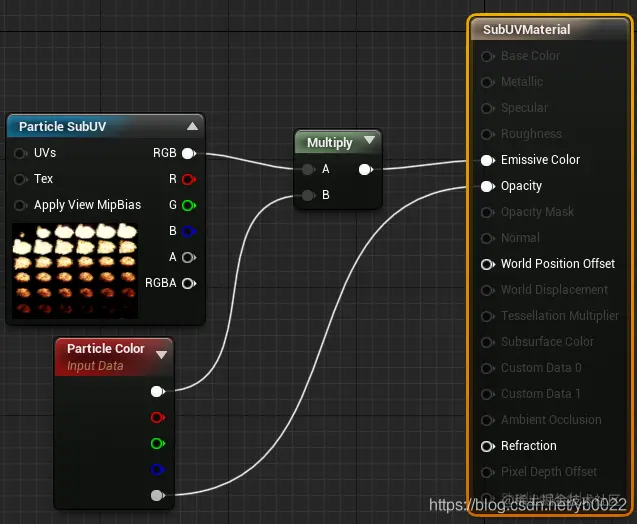Expand the Particle Color node using its arrow

click(161, 355)
